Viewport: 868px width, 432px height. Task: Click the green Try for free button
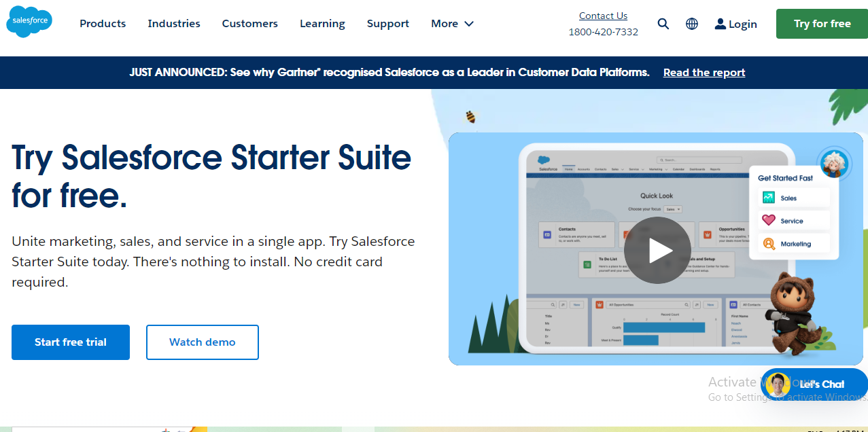click(x=822, y=24)
